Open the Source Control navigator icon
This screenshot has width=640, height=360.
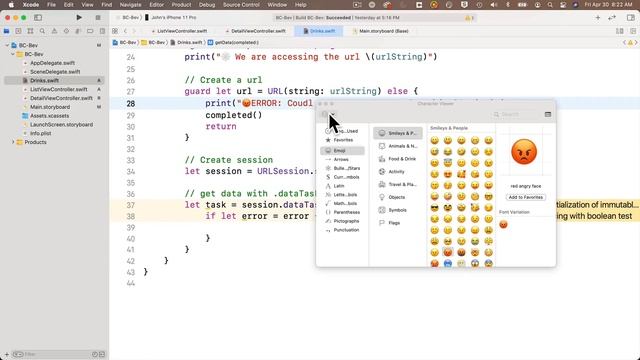18,31
